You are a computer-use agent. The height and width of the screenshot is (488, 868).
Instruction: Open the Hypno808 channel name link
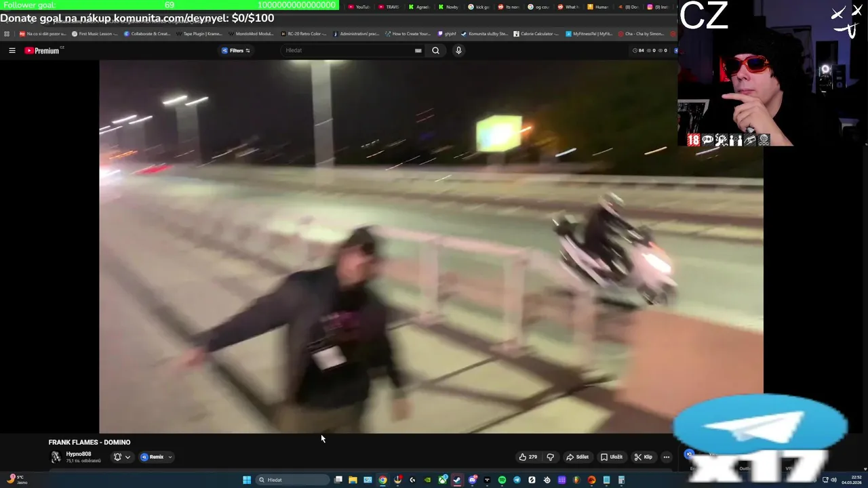coord(79,454)
